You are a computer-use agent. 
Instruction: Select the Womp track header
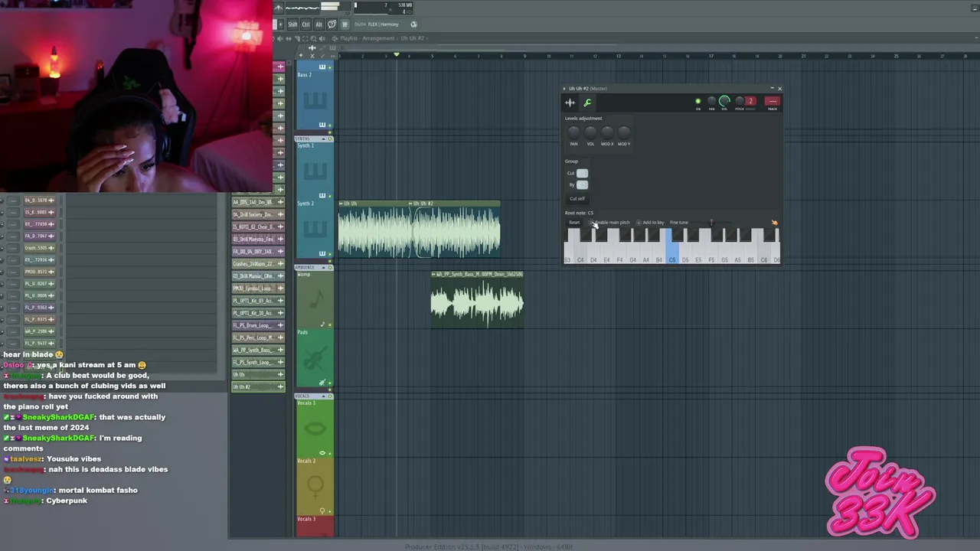[315, 300]
